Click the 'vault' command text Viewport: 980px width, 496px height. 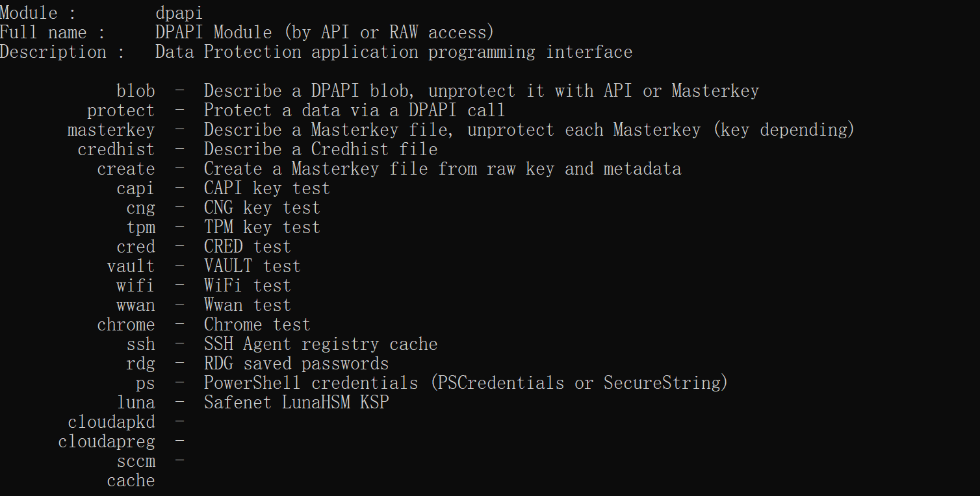[x=131, y=266]
